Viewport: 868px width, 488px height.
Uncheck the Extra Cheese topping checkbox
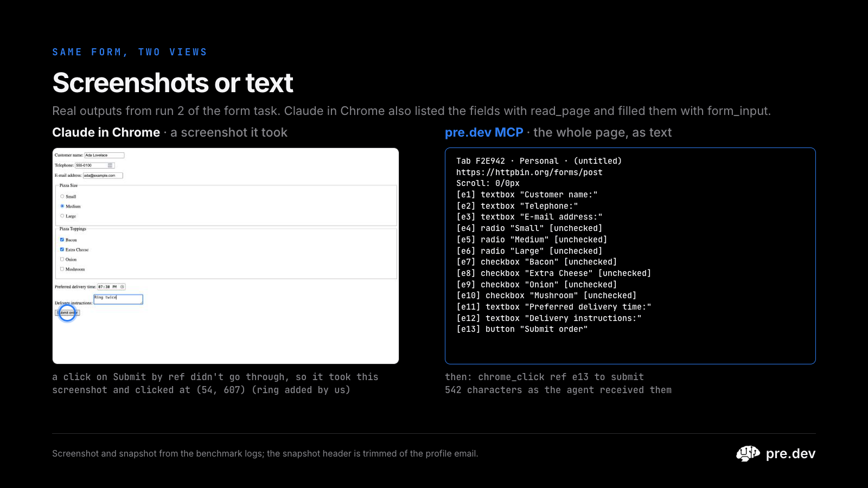62,249
